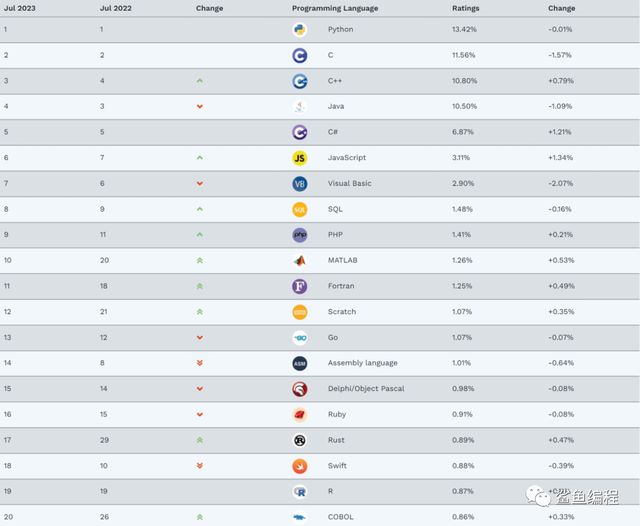Screen dimensions: 640x526
Task: Click the Python logo icon
Action: (x=300, y=29)
